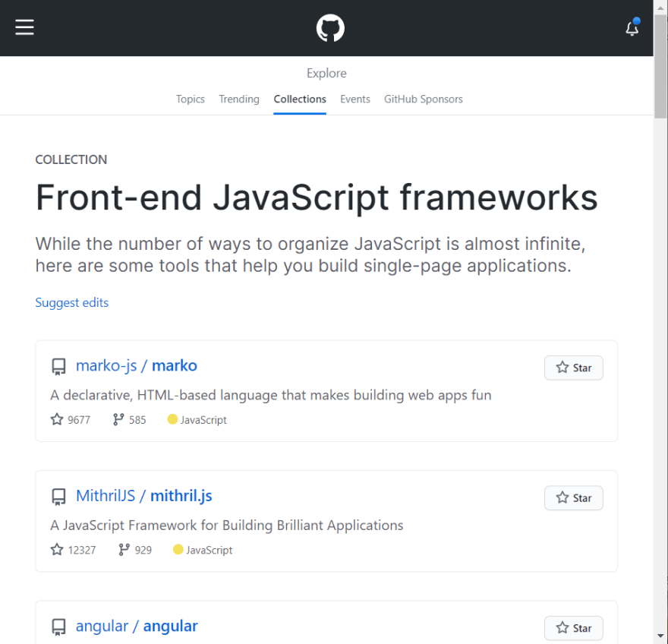Viewport: 668px width, 644px height.
Task: Click the repo icon beside angular / angular
Action: click(58, 627)
